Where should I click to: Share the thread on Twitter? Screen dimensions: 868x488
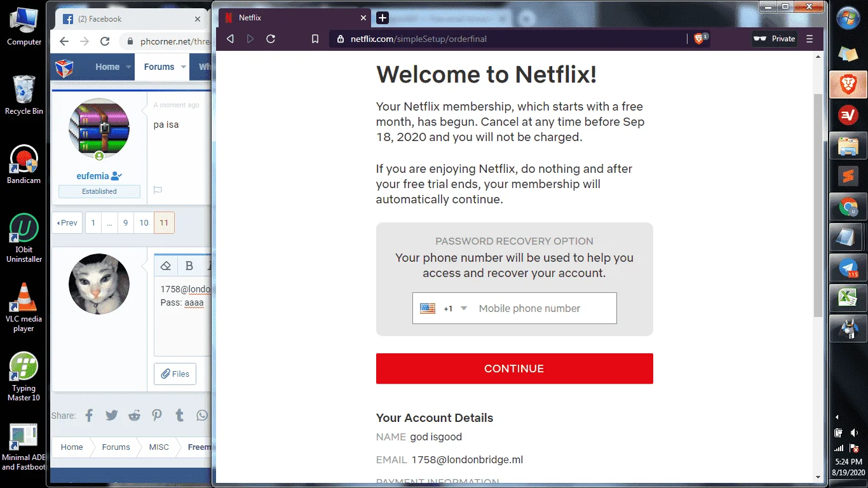(x=112, y=416)
